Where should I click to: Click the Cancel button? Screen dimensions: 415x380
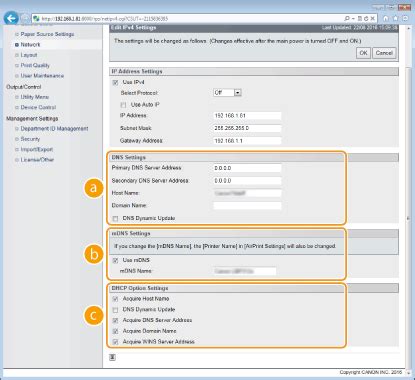point(384,53)
